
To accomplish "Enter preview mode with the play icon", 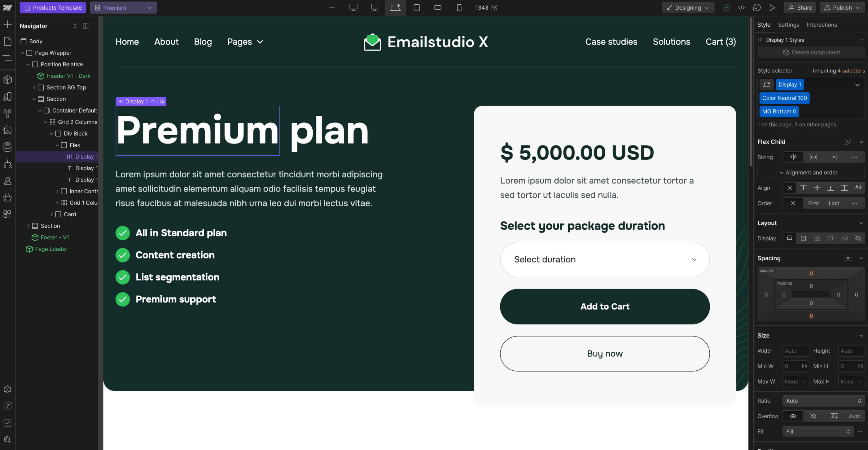I will [773, 7].
